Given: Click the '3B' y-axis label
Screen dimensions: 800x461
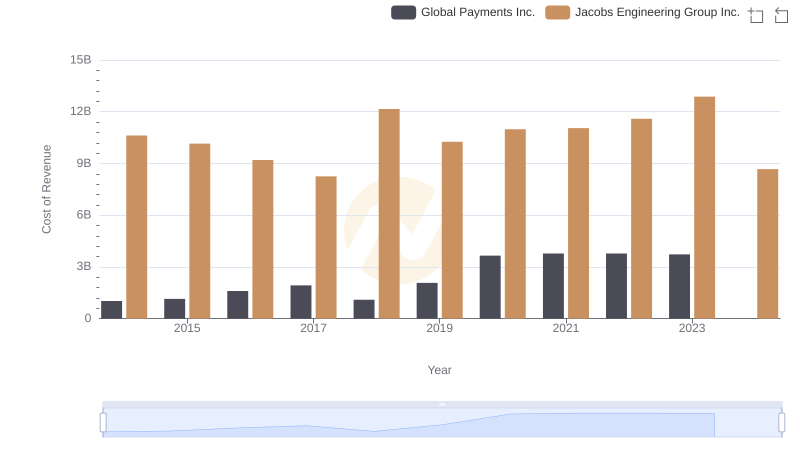Looking at the screenshot, I should tap(84, 266).
